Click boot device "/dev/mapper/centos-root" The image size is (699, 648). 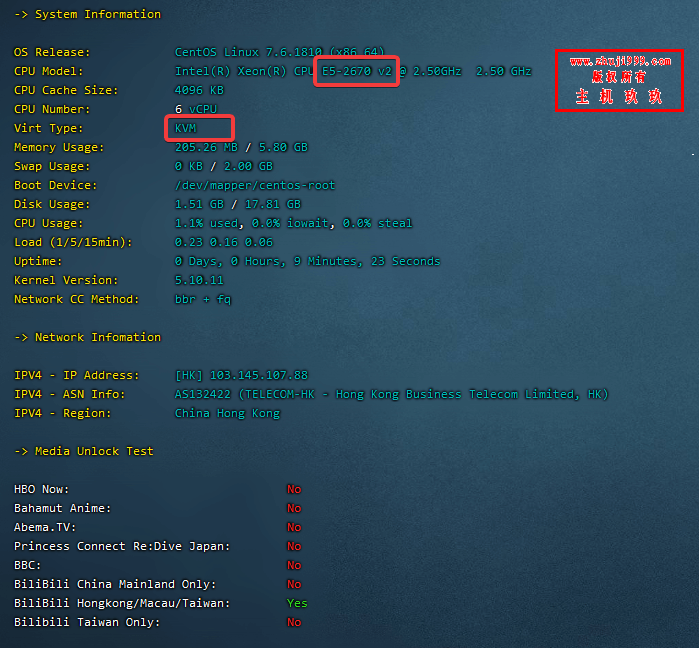(255, 185)
